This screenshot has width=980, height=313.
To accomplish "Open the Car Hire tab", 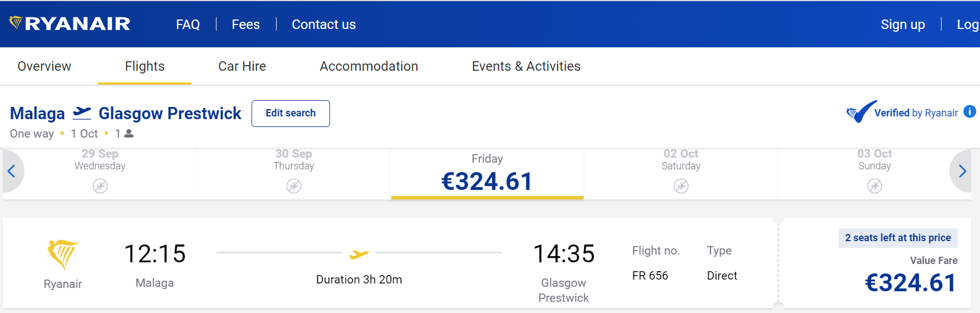I will pos(242,66).
